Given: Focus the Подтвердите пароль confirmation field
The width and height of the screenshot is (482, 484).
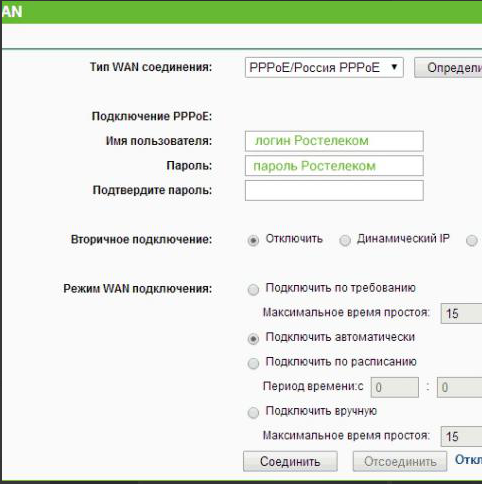Looking at the screenshot, I should (334, 190).
